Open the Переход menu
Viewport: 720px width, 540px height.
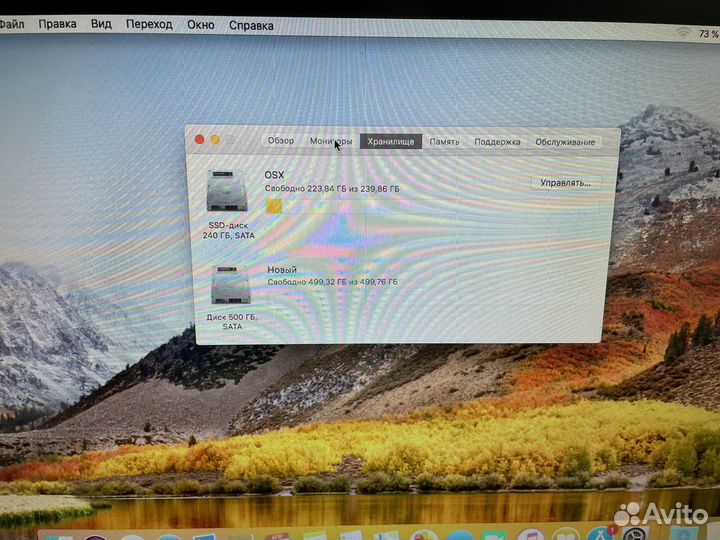(x=149, y=25)
